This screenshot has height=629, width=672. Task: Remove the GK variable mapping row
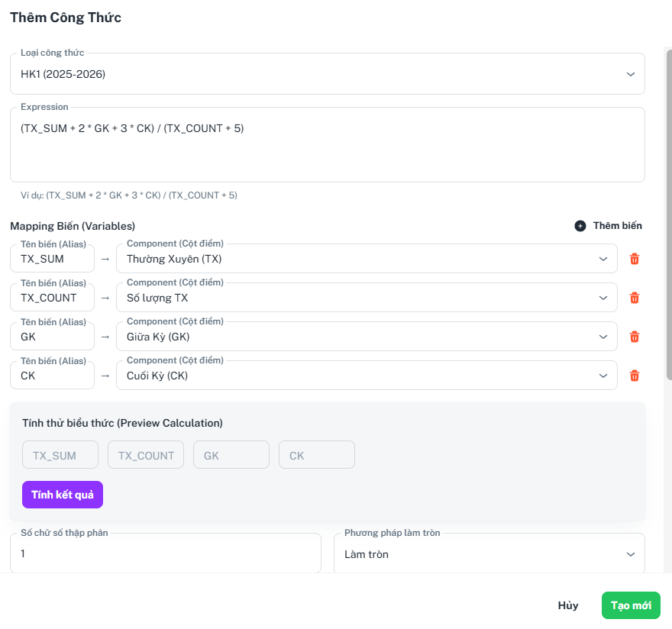(635, 337)
